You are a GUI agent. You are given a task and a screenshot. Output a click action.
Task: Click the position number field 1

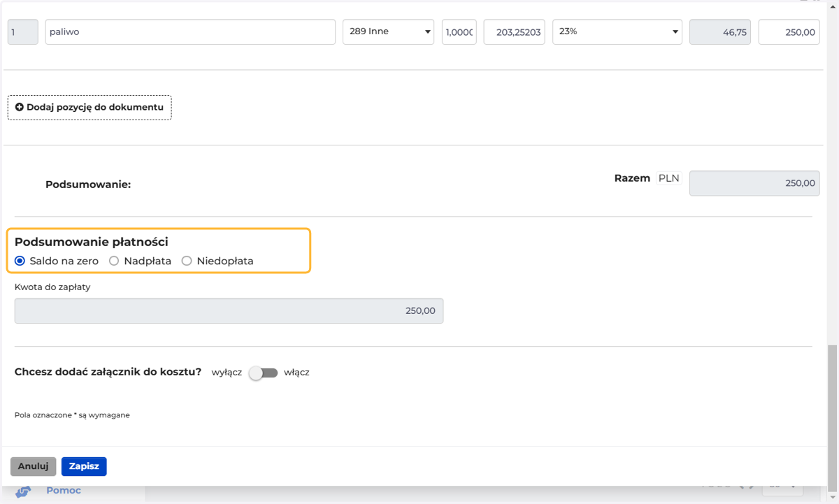pyautogui.click(x=23, y=31)
